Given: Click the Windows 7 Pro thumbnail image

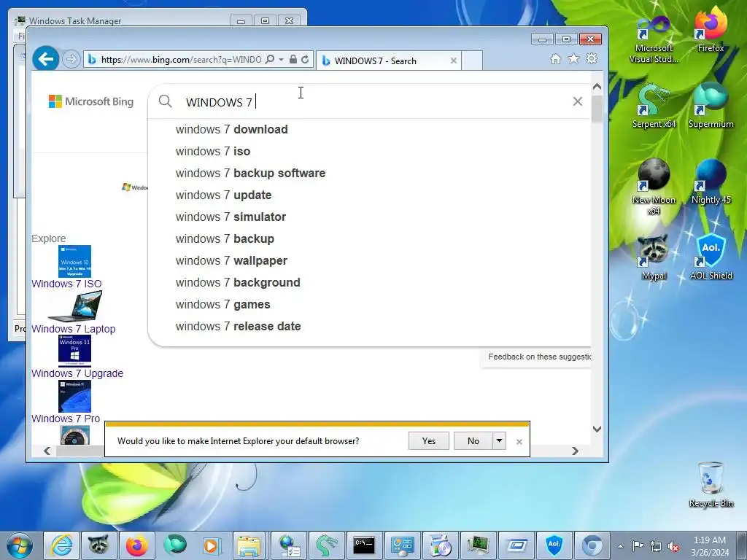Looking at the screenshot, I should pyautogui.click(x=74, y=396).
